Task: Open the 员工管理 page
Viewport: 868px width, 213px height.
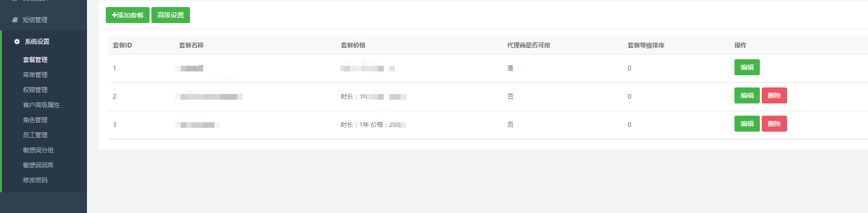Action: coord(35,135)
